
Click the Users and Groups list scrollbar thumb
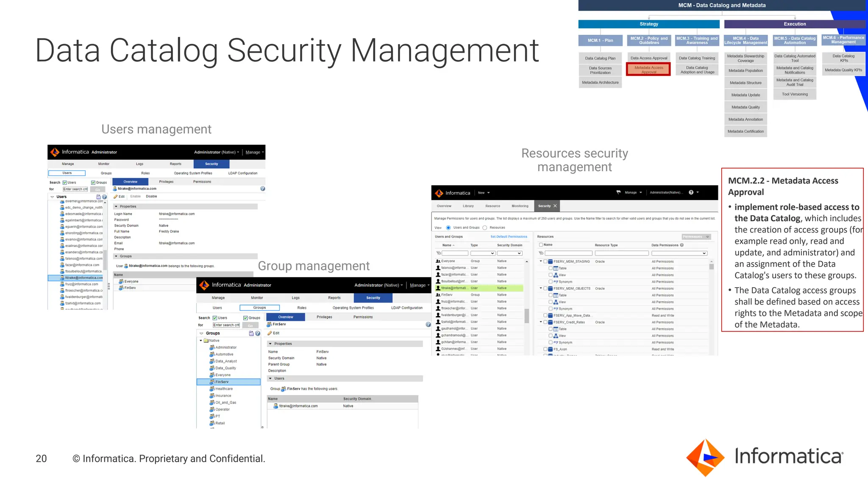527,316
